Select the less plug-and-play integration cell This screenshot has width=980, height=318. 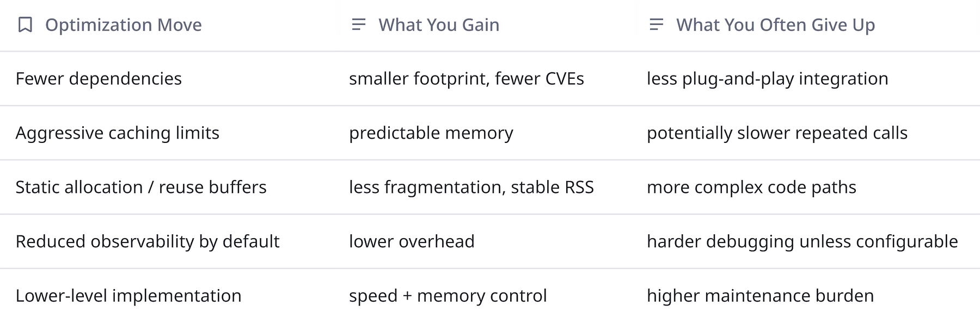point(767,79)
